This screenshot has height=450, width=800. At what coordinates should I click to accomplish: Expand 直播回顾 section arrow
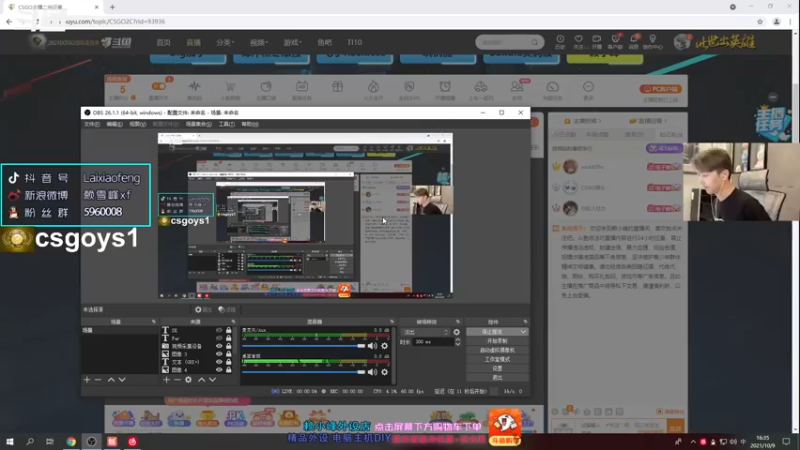(x=665, y=121)
